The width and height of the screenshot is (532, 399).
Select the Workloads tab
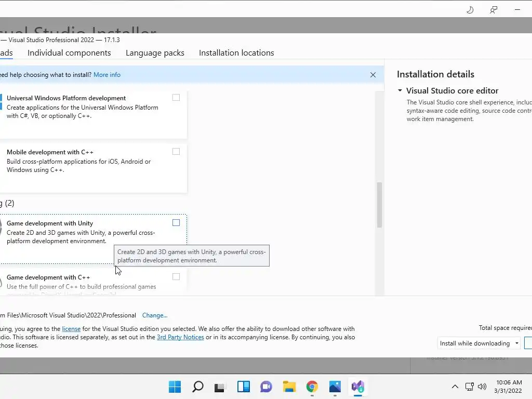click(x=6, y=53)
